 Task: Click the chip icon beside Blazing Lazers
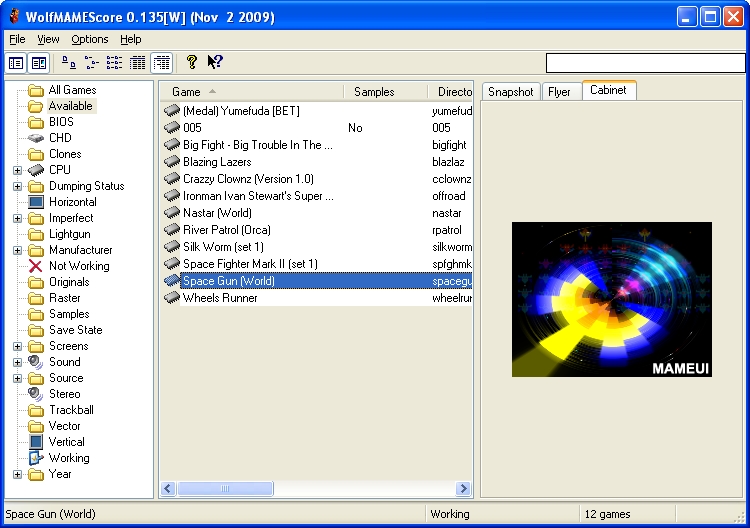click(172, 162)
